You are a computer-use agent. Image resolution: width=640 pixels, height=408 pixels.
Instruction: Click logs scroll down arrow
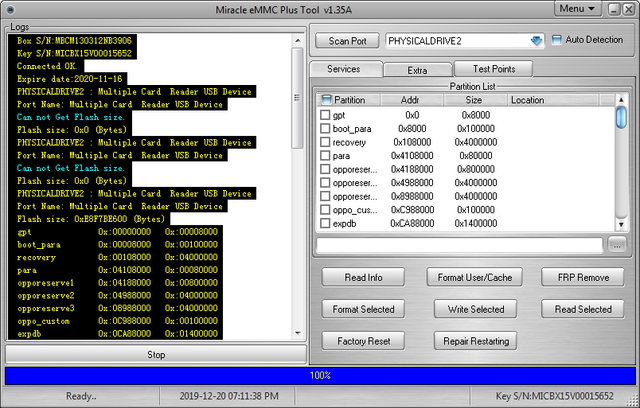298,333
